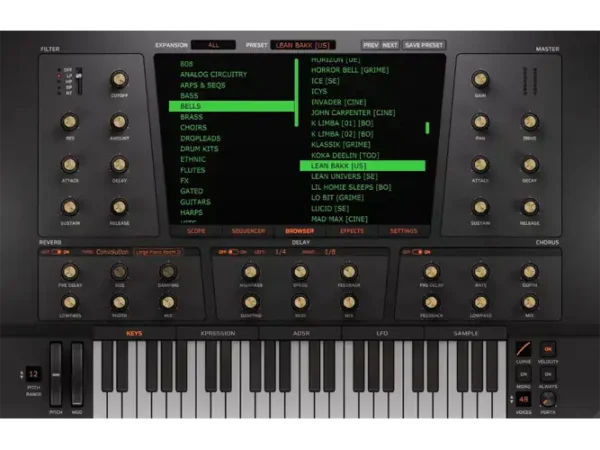The height and width of the screenshot is (450, 600).
Task: Click the NEXT preset button
Action: [390, 45]
